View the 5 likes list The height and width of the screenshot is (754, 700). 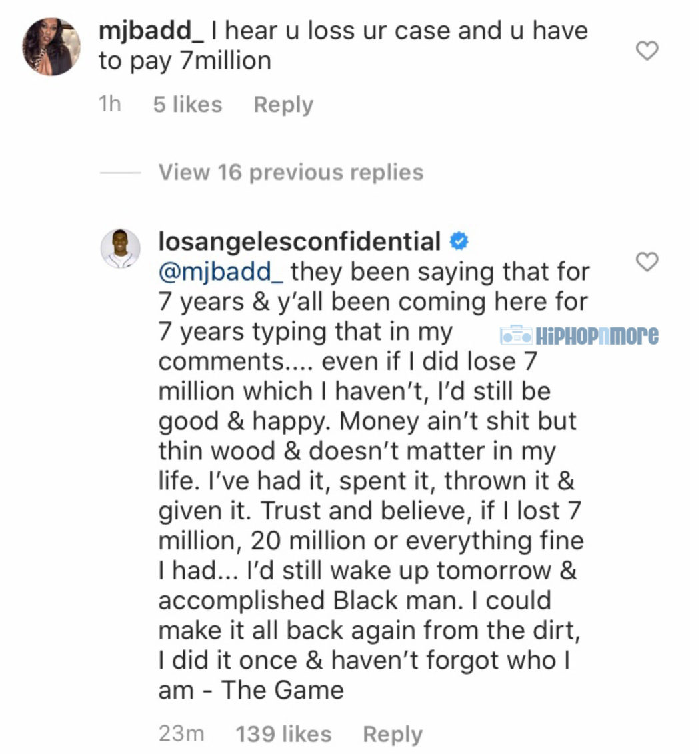[x=187, y=105]
